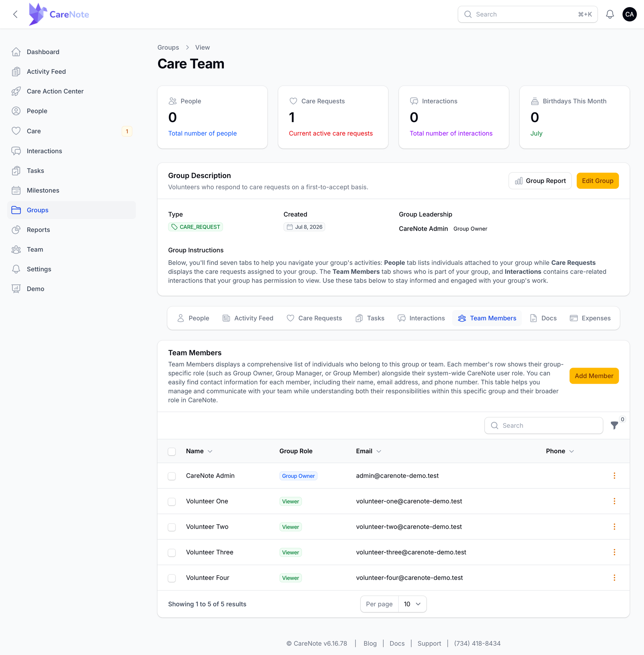Screen dimensions: 644x655
Task: Click the CareNote logo
Action: coord(59,14)
